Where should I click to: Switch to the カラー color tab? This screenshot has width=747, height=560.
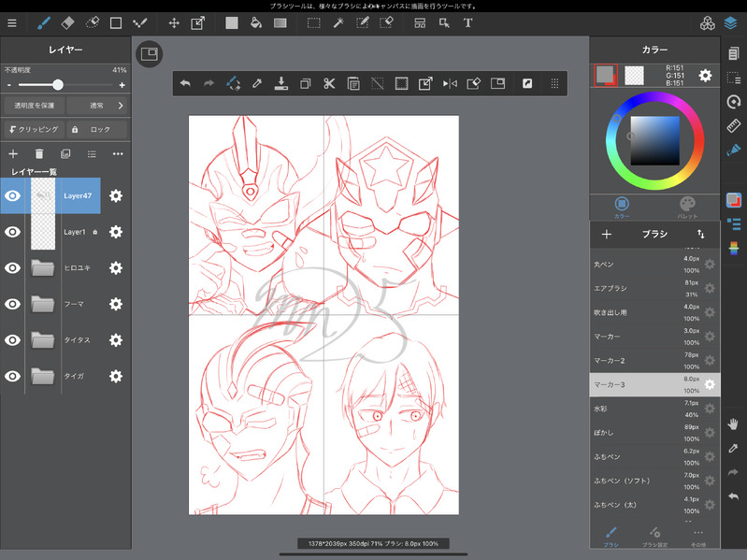[622, 208]
